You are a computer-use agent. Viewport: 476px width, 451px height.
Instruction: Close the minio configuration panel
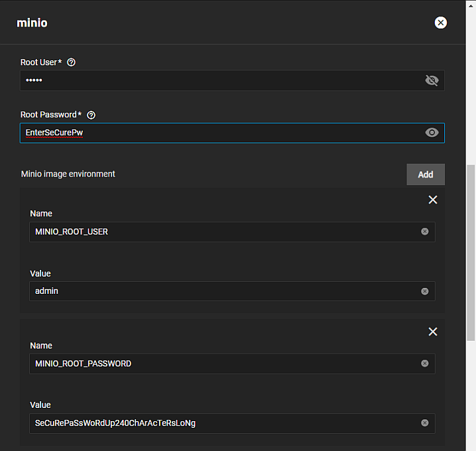440,23
